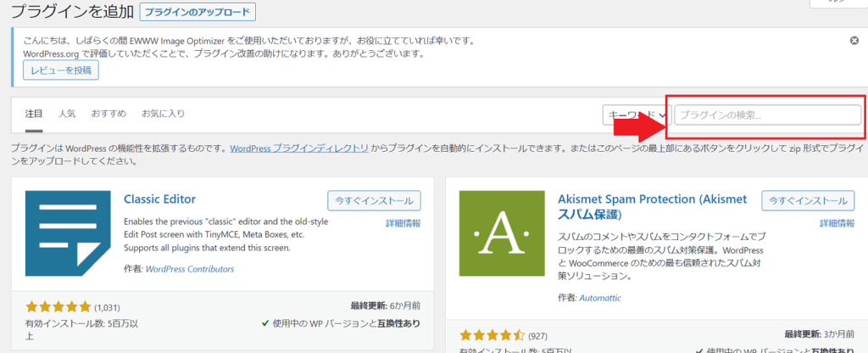Click Classic Editor compatibility check text
Image resolution: width=868 pixels, height=353 pixels.
click(341, 323)
